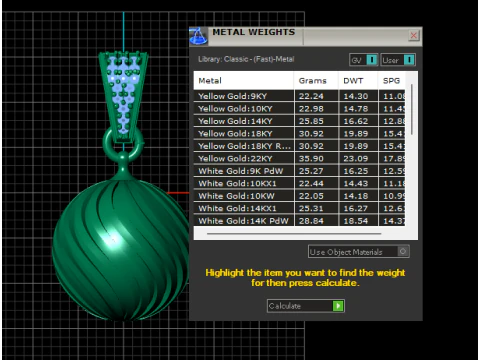This screenshot has height=360, width=480.
Task: Select the Yellow Gold:14KY row
Action: pyautogui.click(x=299, y=121)
